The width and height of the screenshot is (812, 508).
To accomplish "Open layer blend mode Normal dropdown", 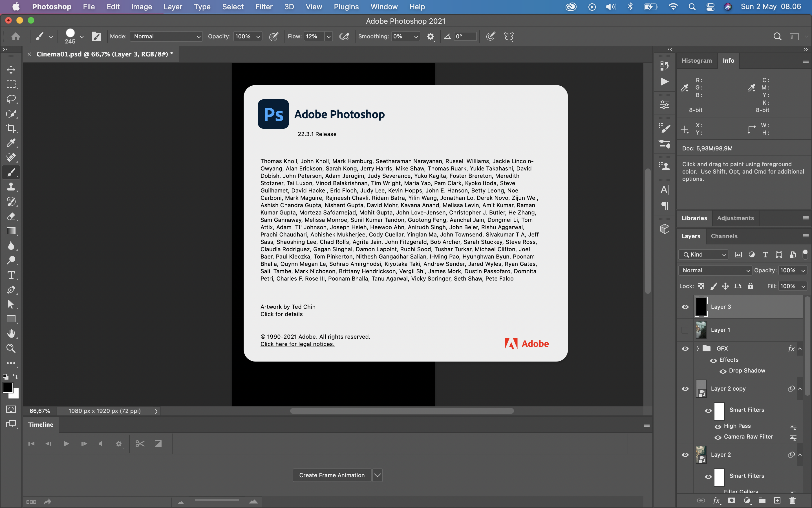I will tap(715, 270).
